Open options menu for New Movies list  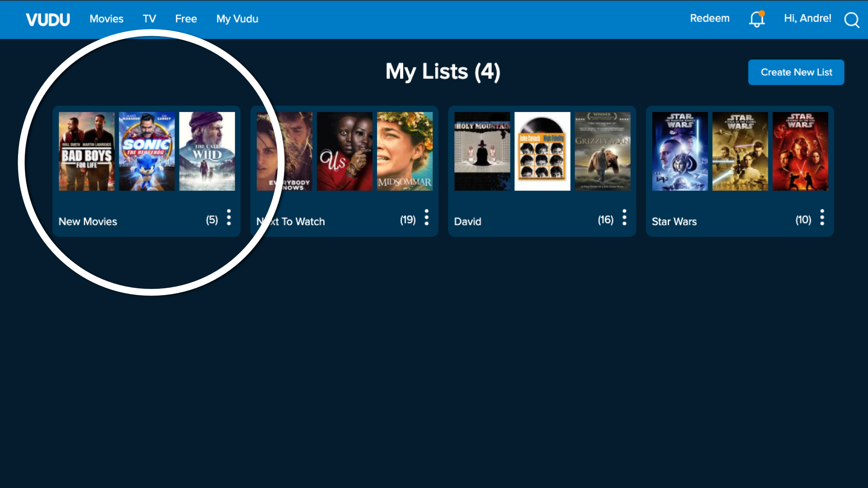click(229, 218)
